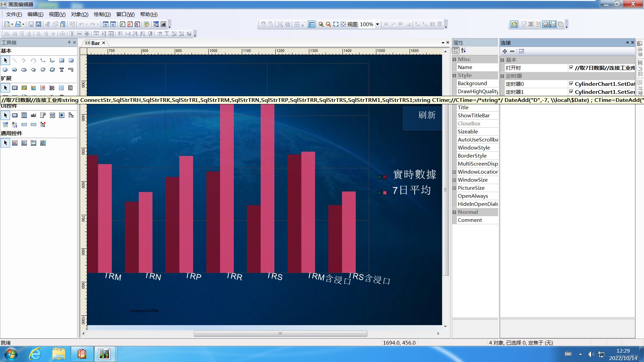Image resolution: width=644 pixels, height=362 pixels.
Task: Click the Save icon in toolbar
Action: point(31,24)
